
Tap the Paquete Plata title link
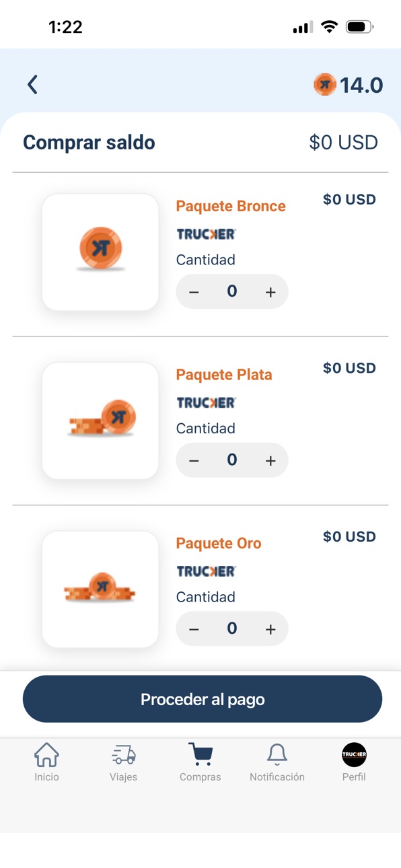[224, 375]
